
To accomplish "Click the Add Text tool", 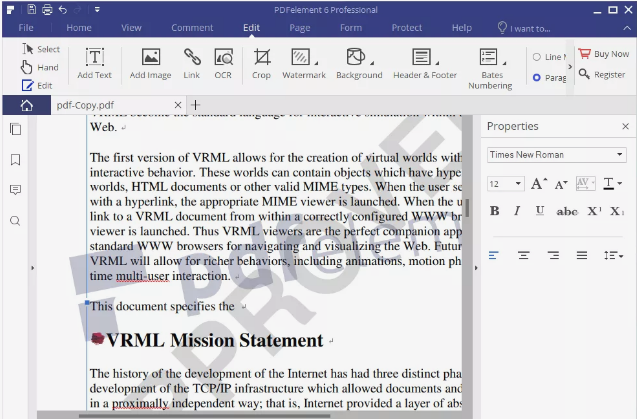I will coord(95,63).
